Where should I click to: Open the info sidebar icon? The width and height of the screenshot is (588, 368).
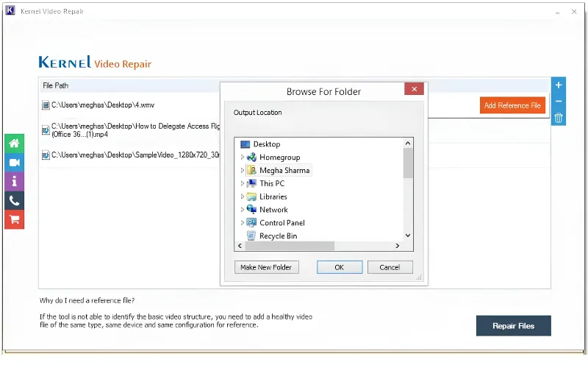click(14, 182)
